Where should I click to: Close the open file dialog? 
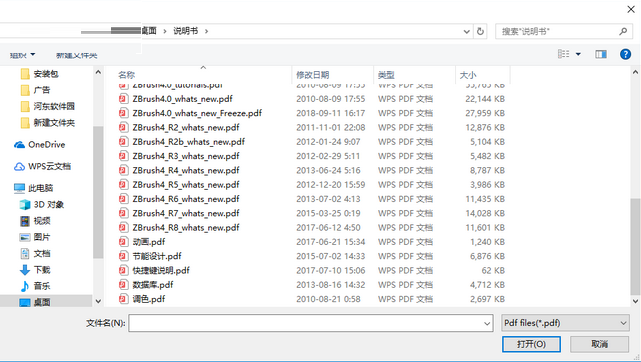click(631, 9)
